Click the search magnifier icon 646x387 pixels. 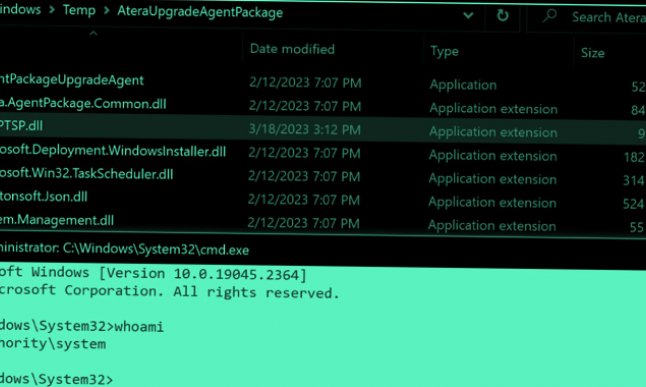550,16
